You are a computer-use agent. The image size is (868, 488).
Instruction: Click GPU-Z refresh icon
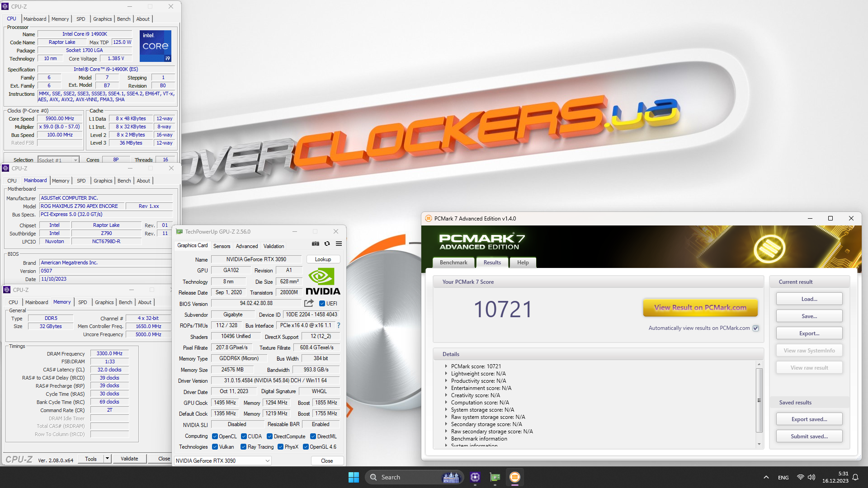[327, 244]
